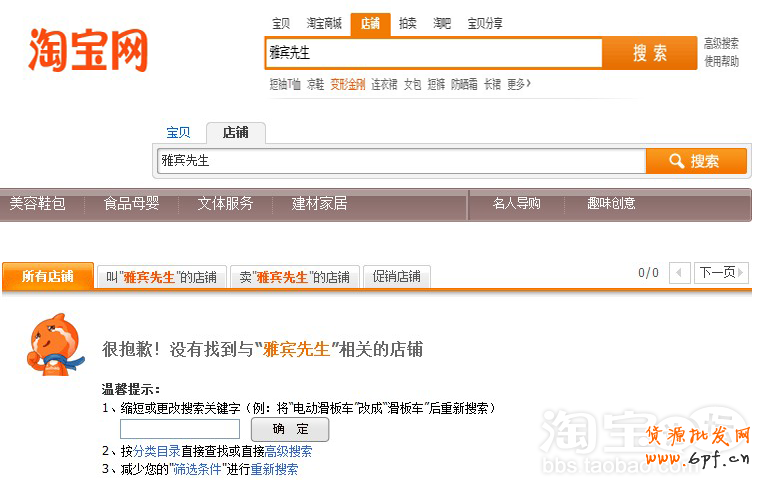The width and height of the screenshot is (760, 480).
Task: Switch to the 拍卖 search tab
Action: 407,23
